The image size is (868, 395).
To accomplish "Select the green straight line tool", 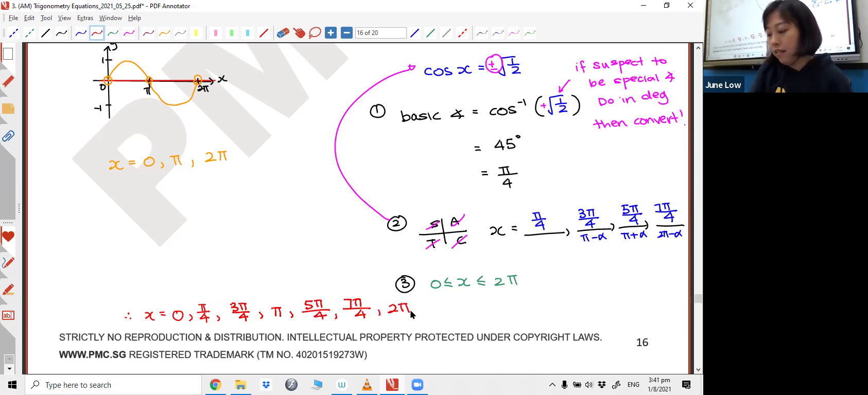I will tap(430, 33).
